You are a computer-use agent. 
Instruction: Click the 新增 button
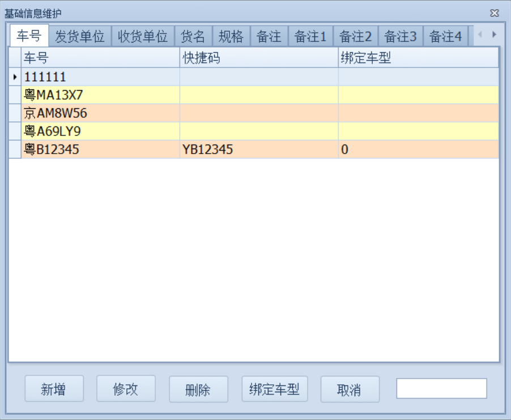click(x=54, y=389)
